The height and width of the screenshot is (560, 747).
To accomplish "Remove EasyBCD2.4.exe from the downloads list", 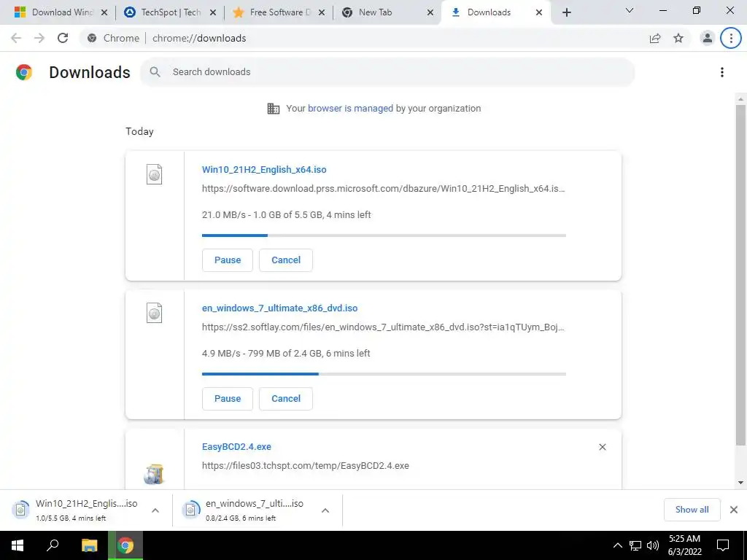I will (602, 447).
